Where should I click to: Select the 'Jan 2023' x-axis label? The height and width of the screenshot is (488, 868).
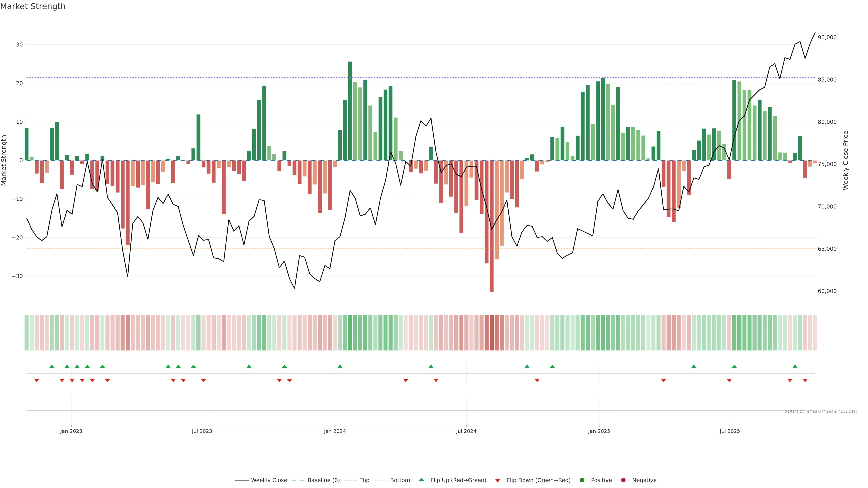[x=71, y=431]
